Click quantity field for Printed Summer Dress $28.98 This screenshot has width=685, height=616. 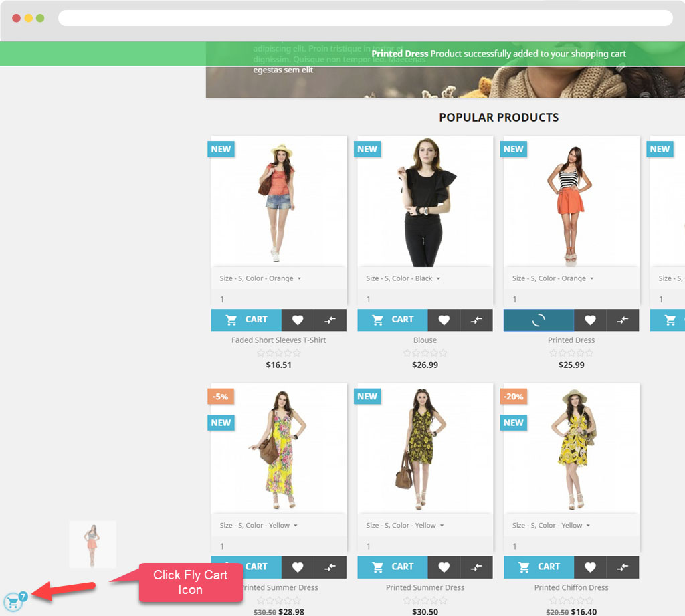(x=279, y=546)
